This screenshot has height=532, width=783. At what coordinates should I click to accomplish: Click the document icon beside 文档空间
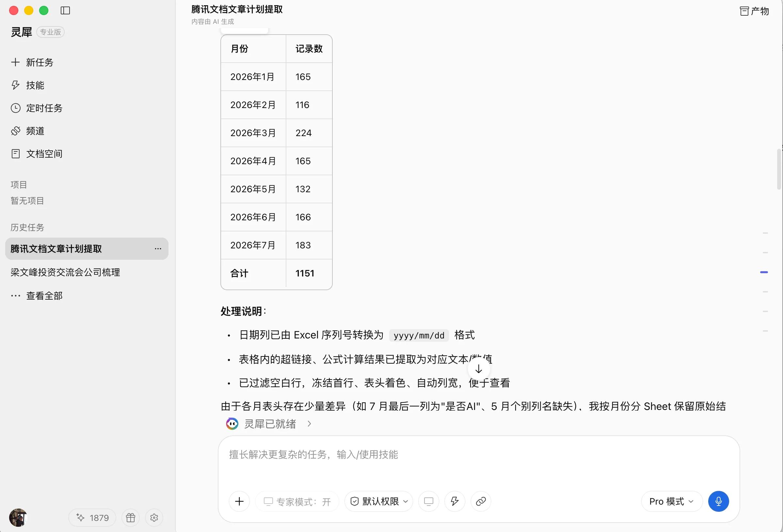point(15,154)
